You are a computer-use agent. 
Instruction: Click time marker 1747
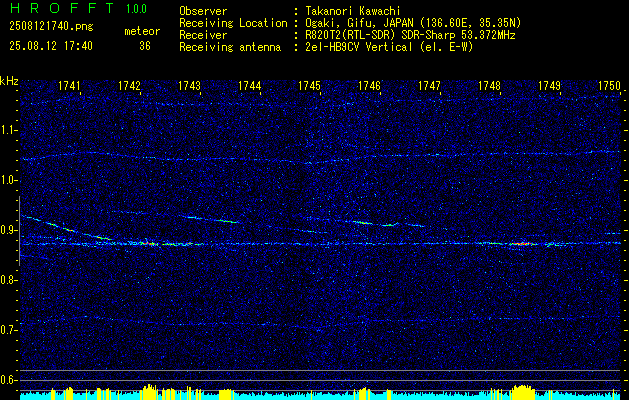click(429, 85)
